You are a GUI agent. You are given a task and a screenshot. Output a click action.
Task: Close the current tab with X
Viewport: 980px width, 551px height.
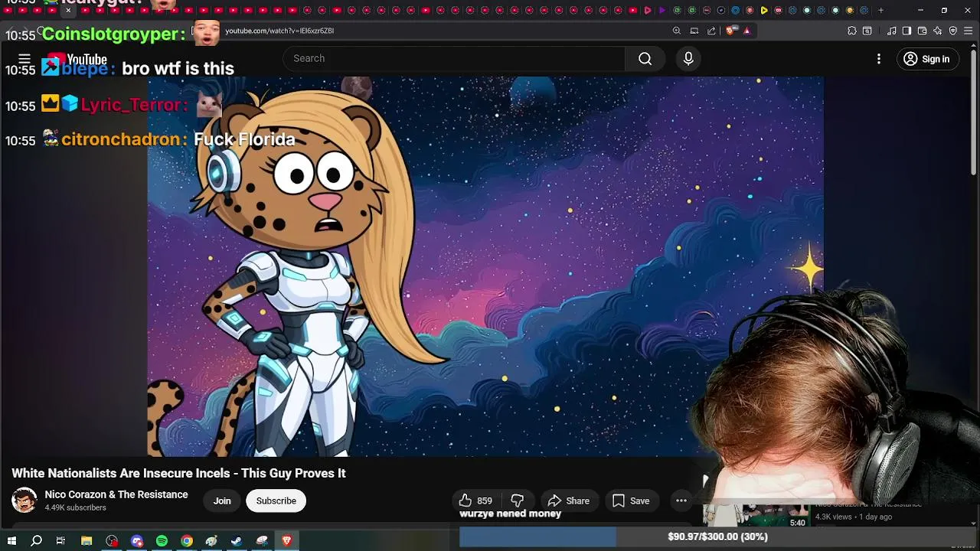pyautogui.click(x=68, y=10)
